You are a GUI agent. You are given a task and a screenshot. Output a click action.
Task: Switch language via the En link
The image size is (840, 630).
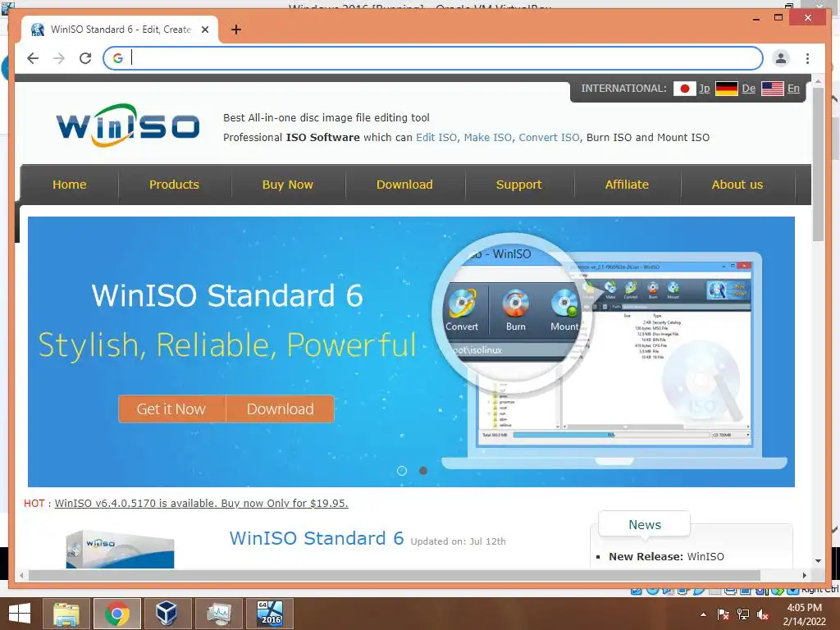[793, 89]
